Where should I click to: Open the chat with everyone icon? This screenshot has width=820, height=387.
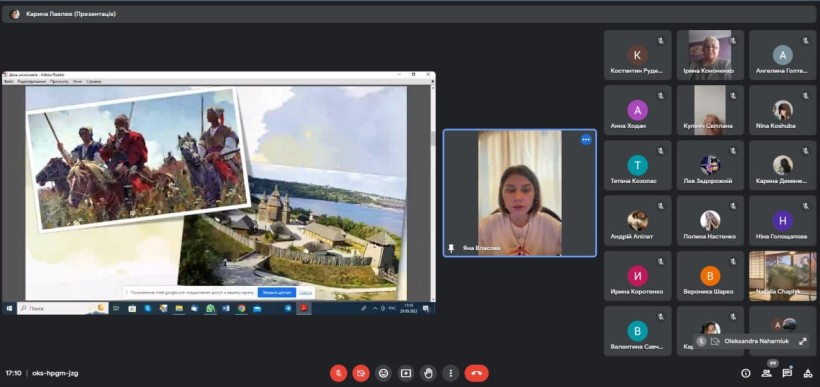787,373
